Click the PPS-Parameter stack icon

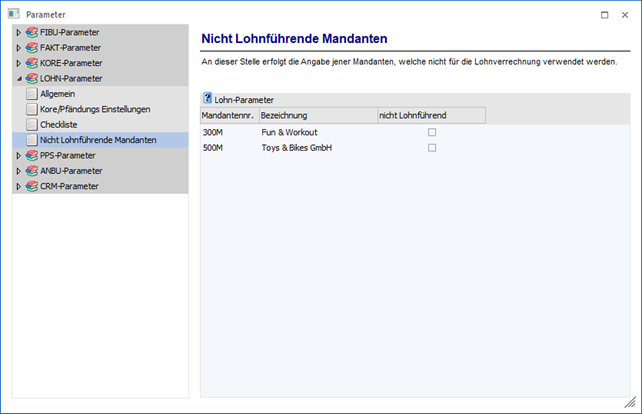31,155
